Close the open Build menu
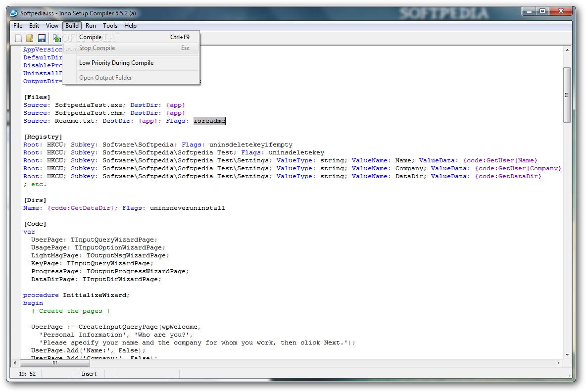 point(72,26)
